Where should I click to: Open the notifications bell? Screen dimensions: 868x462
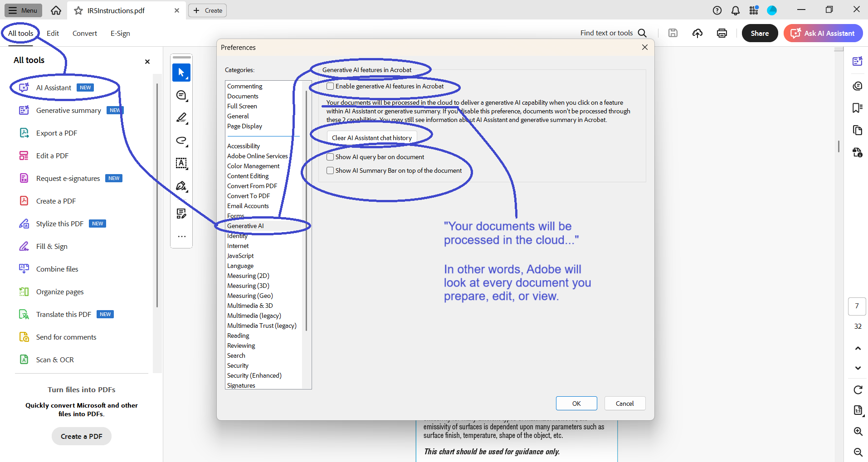736,10
